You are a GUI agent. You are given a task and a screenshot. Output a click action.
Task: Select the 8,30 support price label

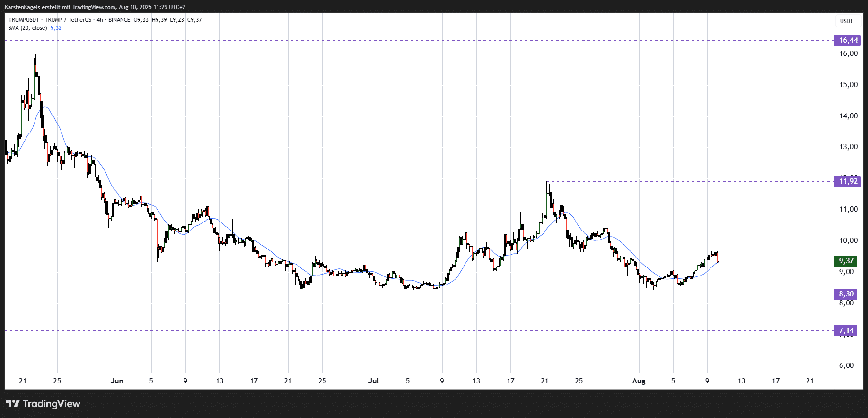[846, 294]
